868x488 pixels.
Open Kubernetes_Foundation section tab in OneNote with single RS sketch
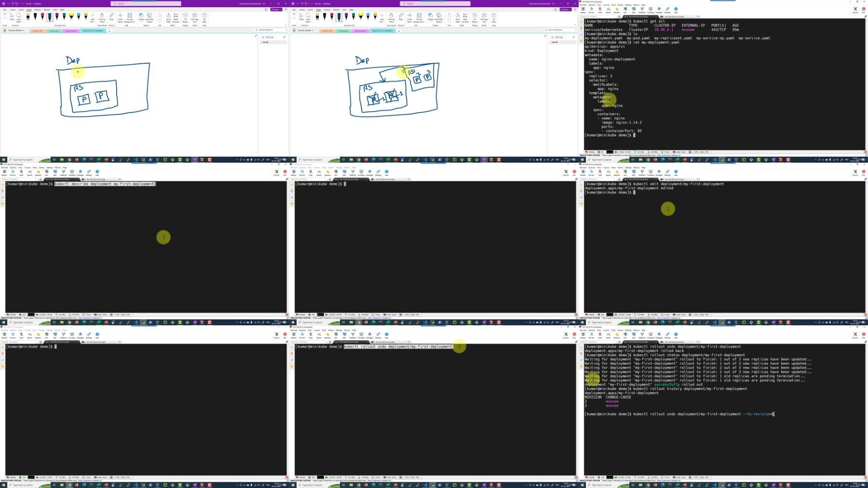[x=93, y=30]
